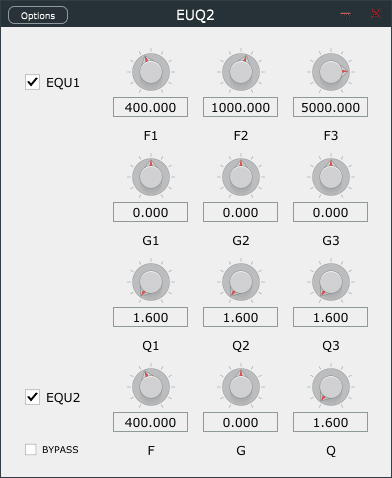
Task: Select the F2 value field 1000.000
Action: coord(240,107)
